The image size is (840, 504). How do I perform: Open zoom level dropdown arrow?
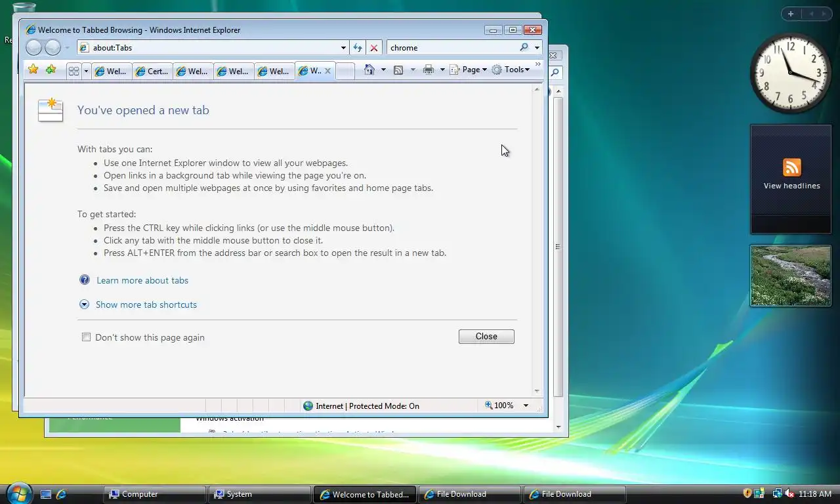coord(526,406)
